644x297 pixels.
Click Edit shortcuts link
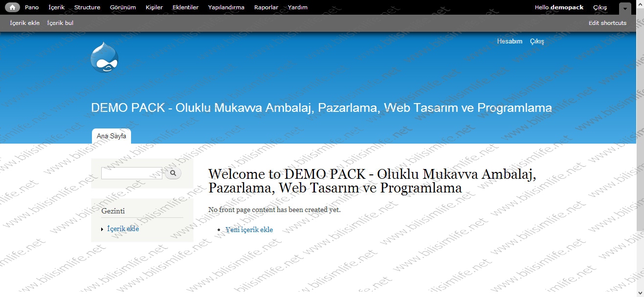(607, 23)
